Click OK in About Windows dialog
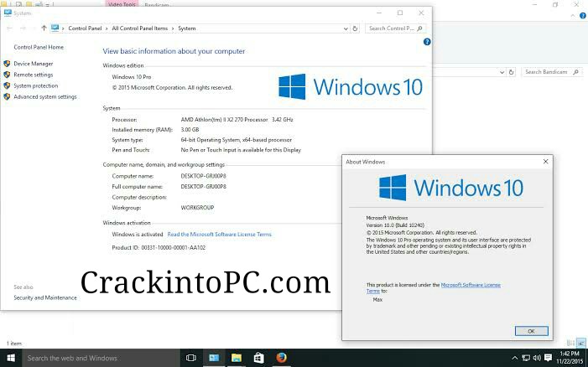This screenshot has width=588, height=367. pos(531,331)
